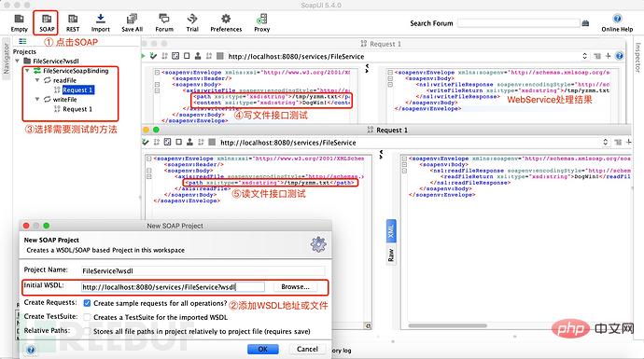Click Cancel in New SOAP Project dialog
Screen dimensions: 644x359
tap(307, 349)
